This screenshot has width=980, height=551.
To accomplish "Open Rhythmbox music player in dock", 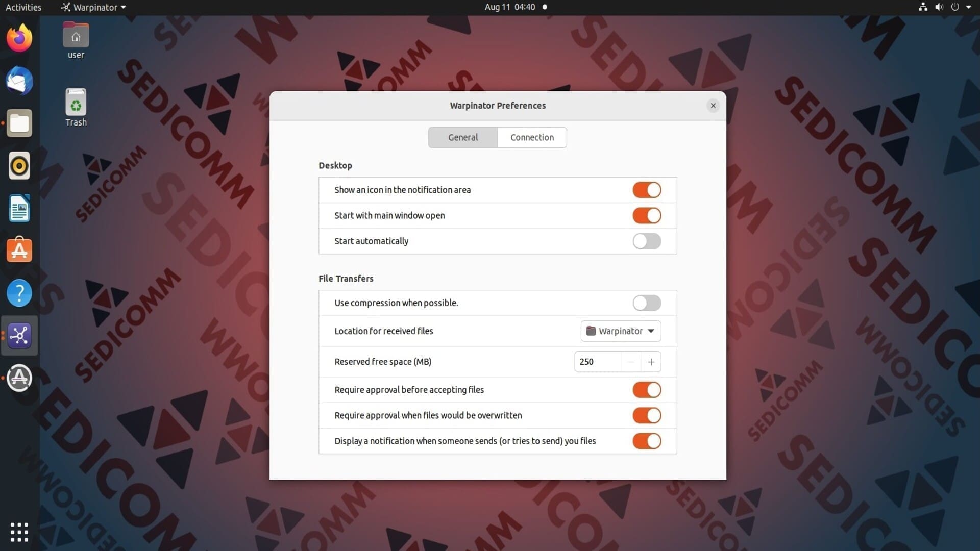I will tap(19, 166).
